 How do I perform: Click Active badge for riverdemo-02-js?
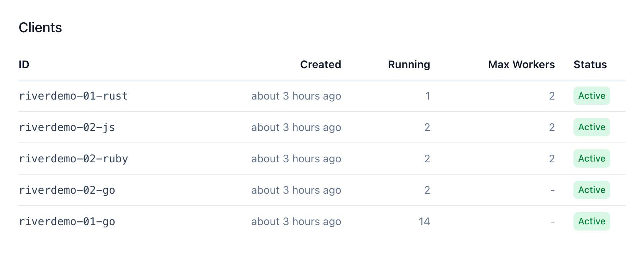591,127
